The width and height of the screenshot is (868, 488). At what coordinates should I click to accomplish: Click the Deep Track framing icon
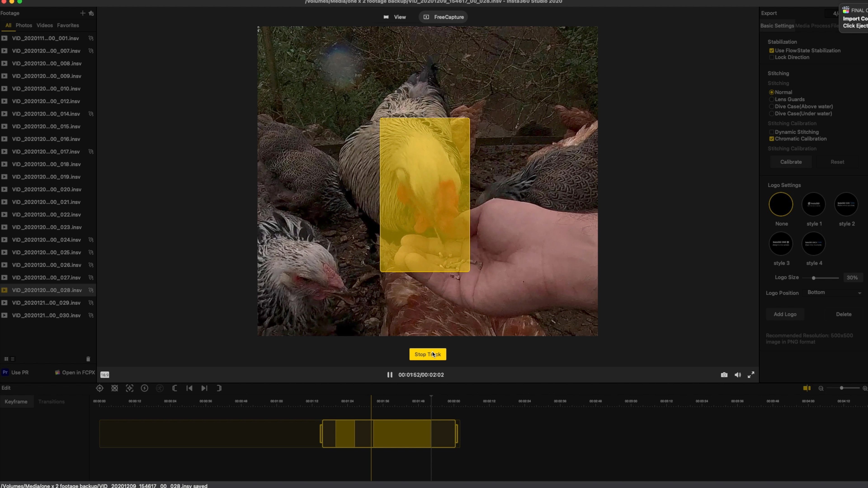click(129, 388)
